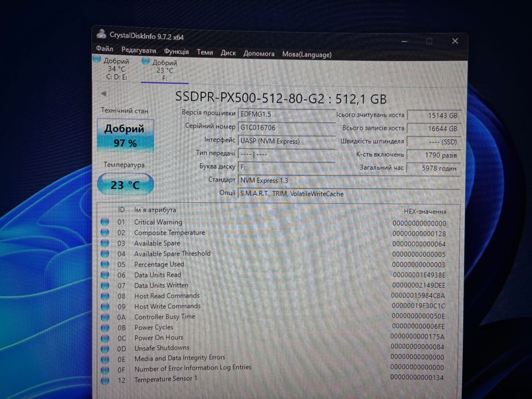Click hex value 0000015984C8A of Host Read Commands
This screenshot has height=399, width=532.
point(418,295)
